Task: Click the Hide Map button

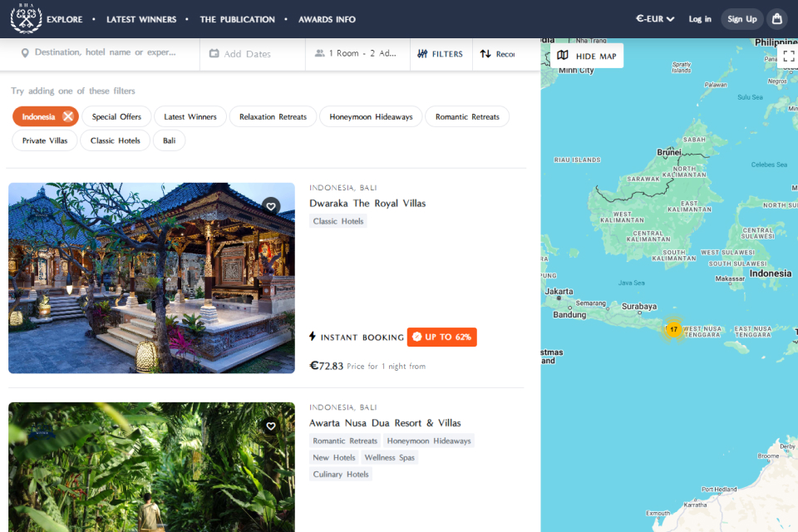Action: (587, 56)
